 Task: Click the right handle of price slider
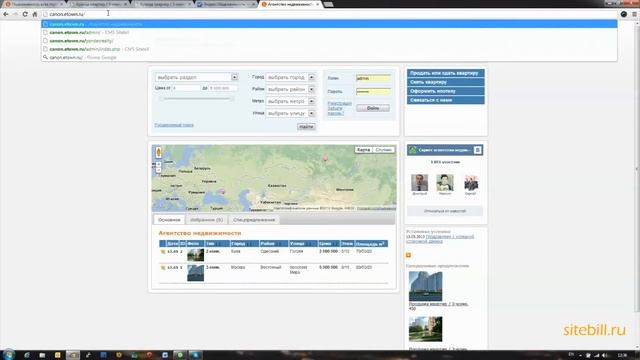pos(231,99)
